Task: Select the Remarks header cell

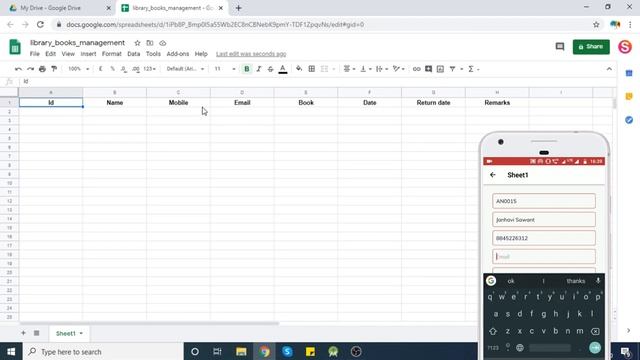Action: (497, 102)
